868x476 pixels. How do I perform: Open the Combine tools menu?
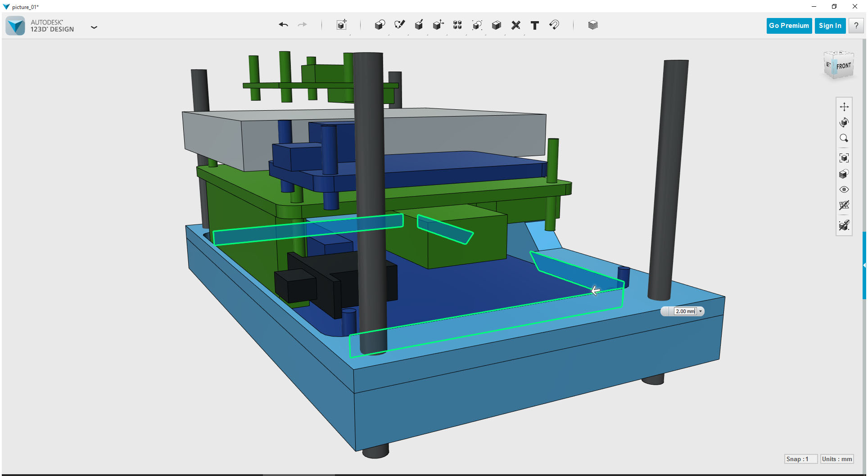point(497,25)
